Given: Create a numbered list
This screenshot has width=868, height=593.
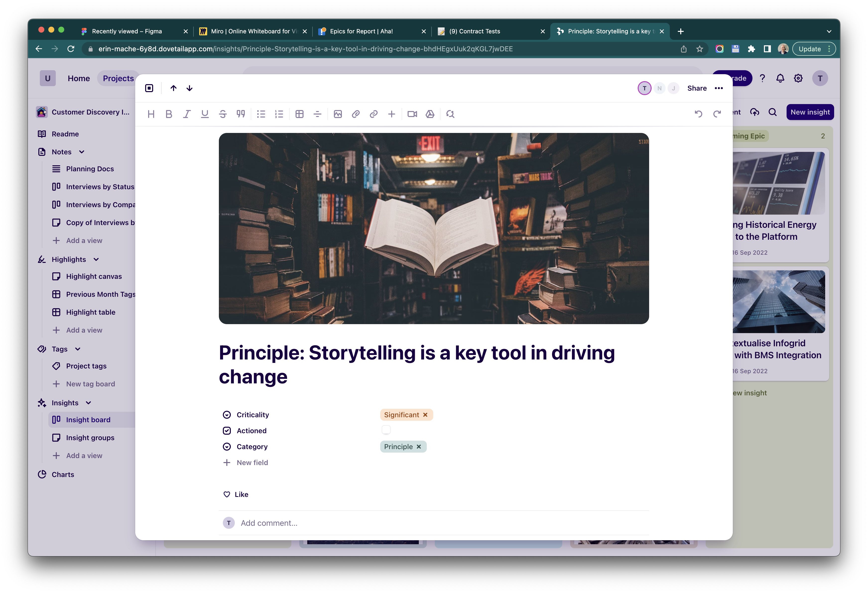Looking at the screenshot, I should pyautogui.click(x=279, y=114).
